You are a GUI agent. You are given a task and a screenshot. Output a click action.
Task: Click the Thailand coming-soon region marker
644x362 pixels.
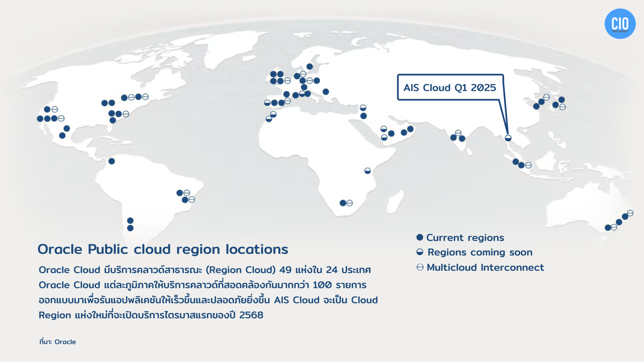click(x=508, y=138)
